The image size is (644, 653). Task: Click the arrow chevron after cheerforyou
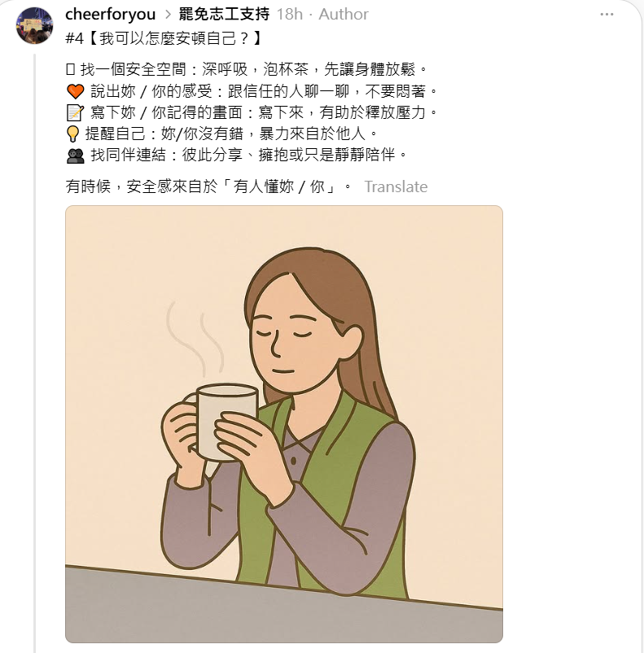[168, 15]
